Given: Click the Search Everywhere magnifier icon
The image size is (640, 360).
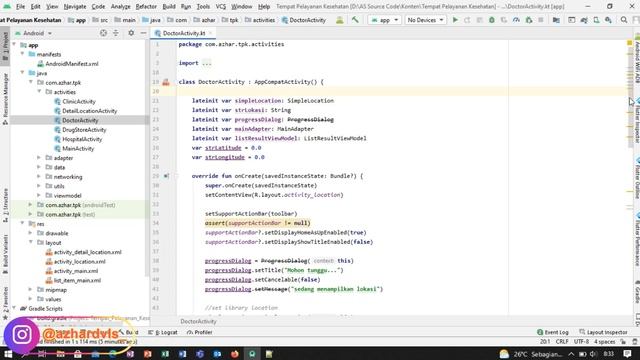Looking at the screenshot, I should coord(624,20).
